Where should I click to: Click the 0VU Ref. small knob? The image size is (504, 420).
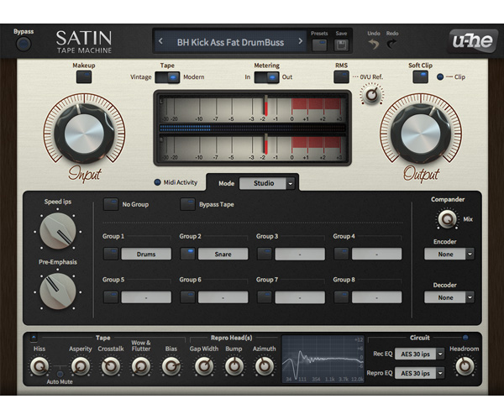pos(372,95)
